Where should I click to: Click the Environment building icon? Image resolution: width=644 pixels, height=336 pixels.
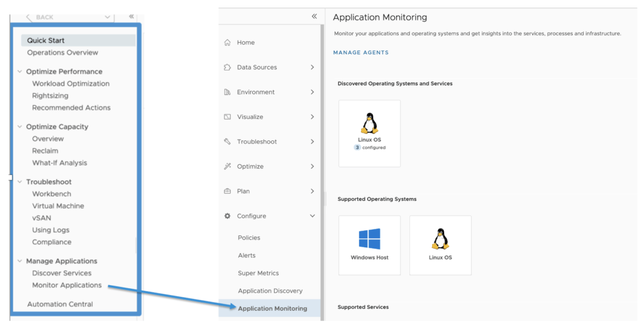point(227,92)
